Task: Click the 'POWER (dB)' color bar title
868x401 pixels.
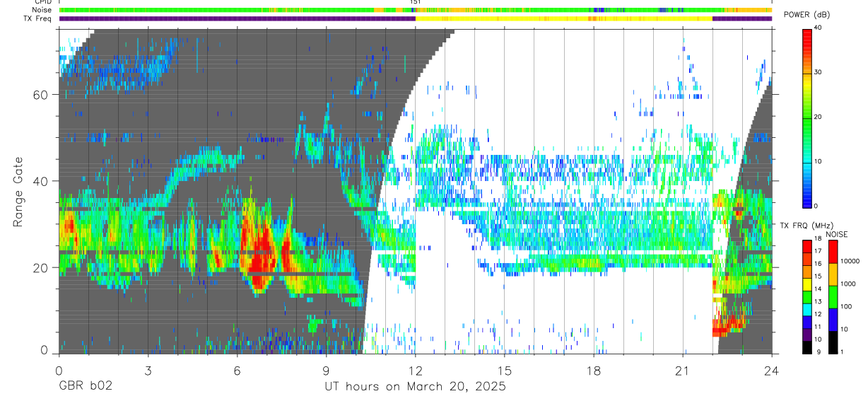Action: [x=807, y=15]
